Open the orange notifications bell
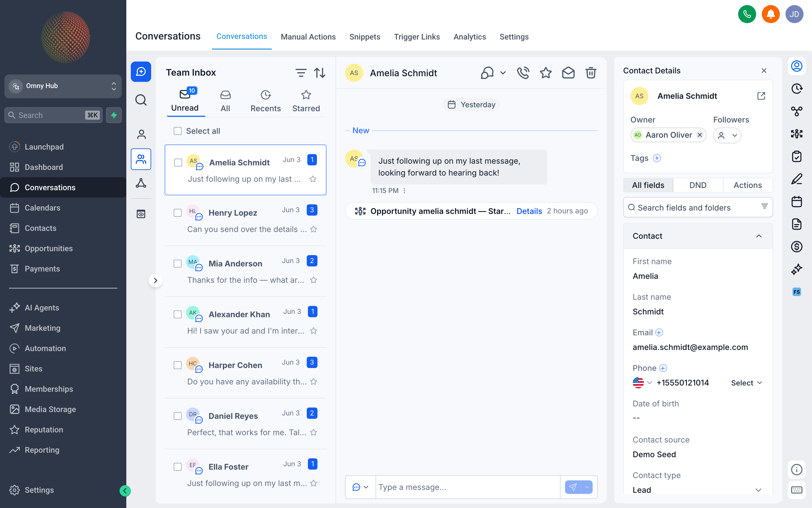 [770, 14]
